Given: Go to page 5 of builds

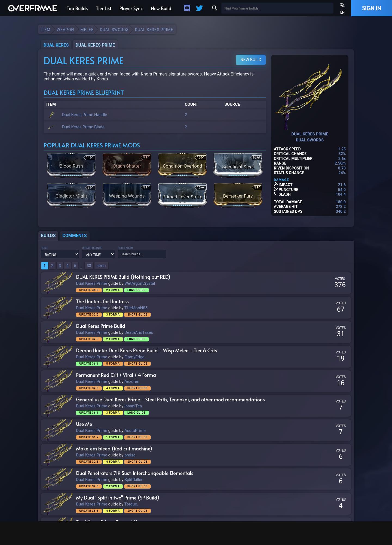Looking at the screenshot, I should [75, 266].
